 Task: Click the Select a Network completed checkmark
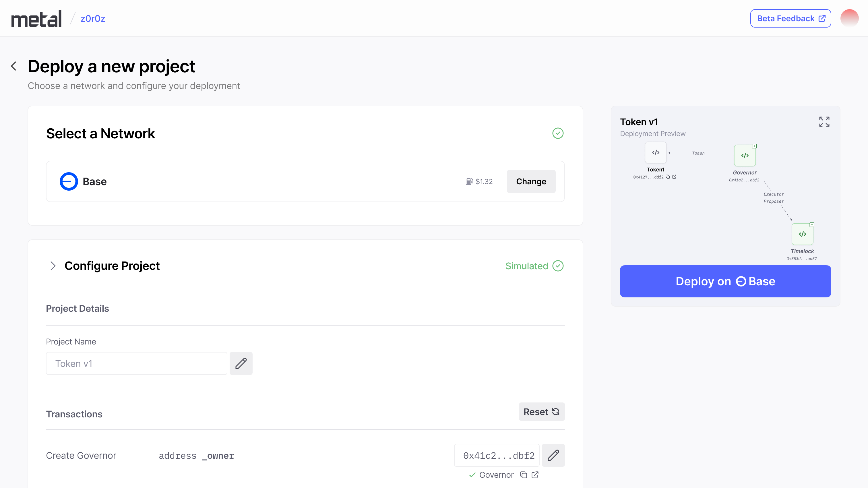[558, 133]
